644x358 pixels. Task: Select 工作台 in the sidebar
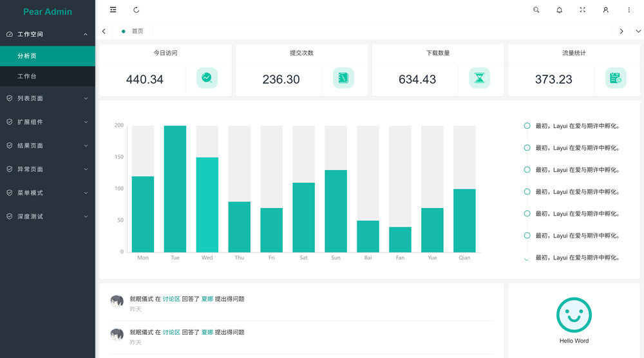(x=27, y=77)
